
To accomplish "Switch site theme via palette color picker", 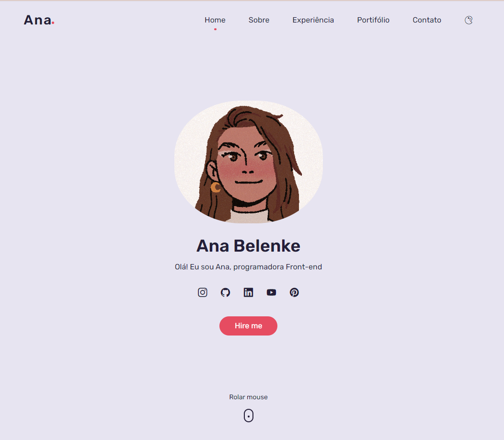I will (469, 20).
